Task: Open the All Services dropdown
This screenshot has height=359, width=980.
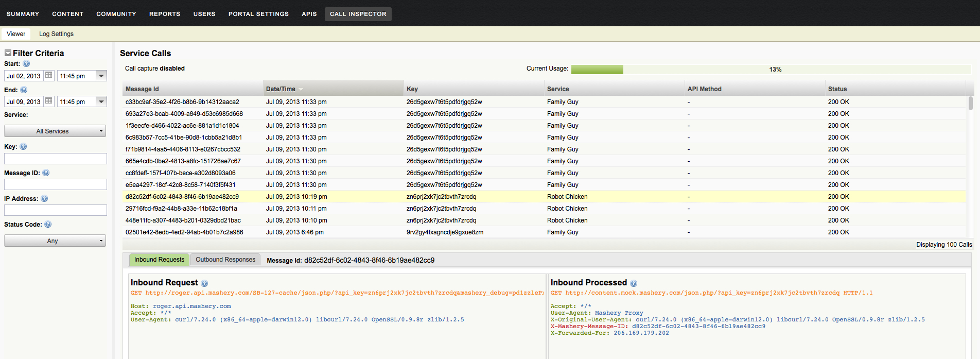Action: pos(55,131)
